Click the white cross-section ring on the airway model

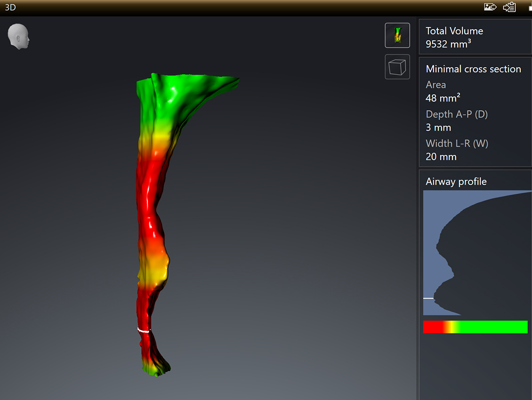(144, 330)
